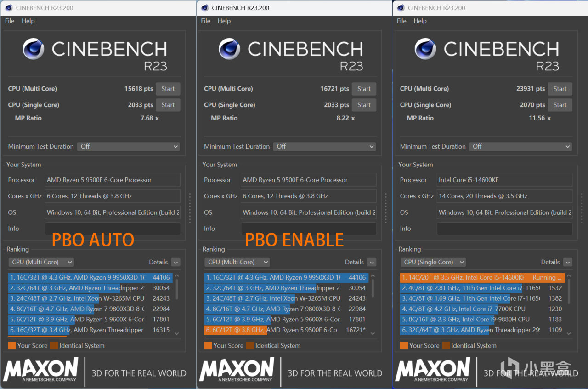Select the Threadripper 16315 ranking row in left window
Screen dimensions: 588x389
pos(90,330)
